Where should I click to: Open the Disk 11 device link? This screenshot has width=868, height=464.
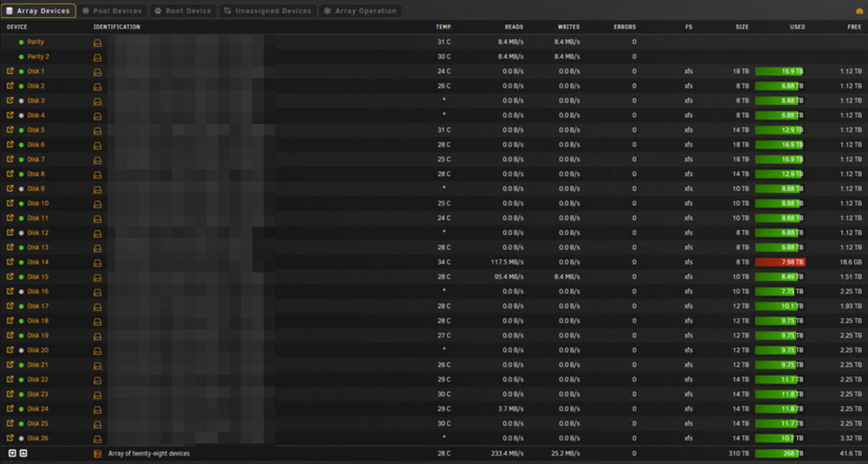pos(37,218)
